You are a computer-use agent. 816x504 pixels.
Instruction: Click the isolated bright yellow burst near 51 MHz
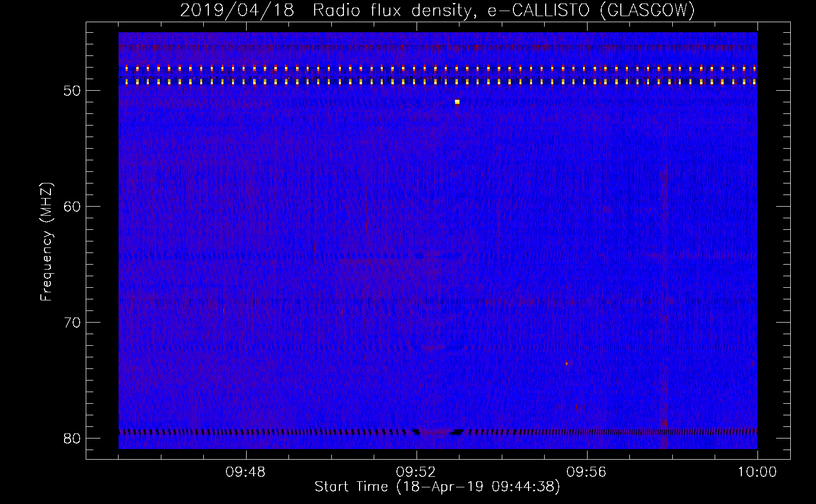457,102
